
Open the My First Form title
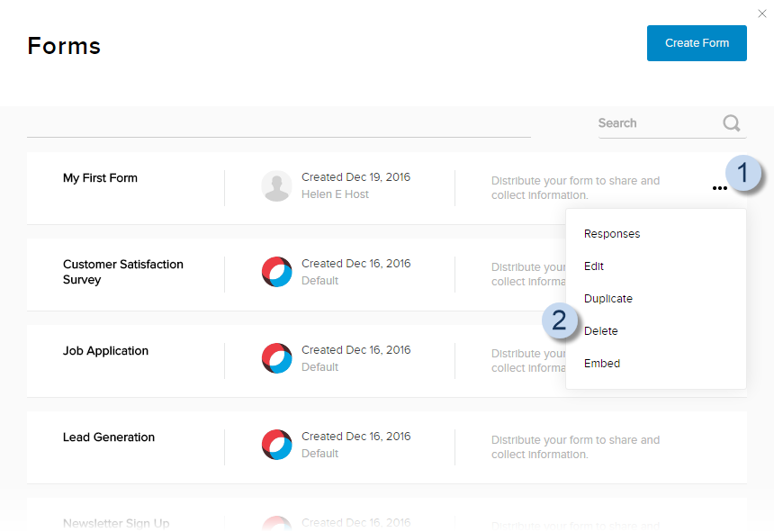pos(100,178)
